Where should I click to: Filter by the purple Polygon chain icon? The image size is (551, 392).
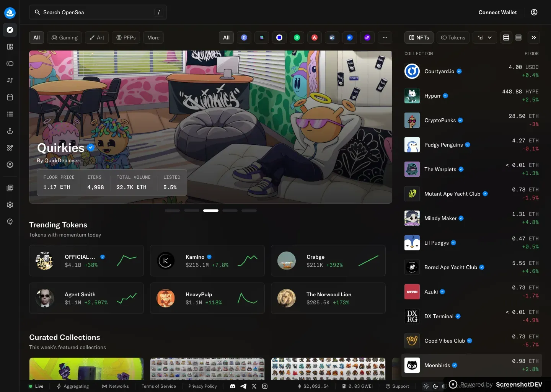367,38
